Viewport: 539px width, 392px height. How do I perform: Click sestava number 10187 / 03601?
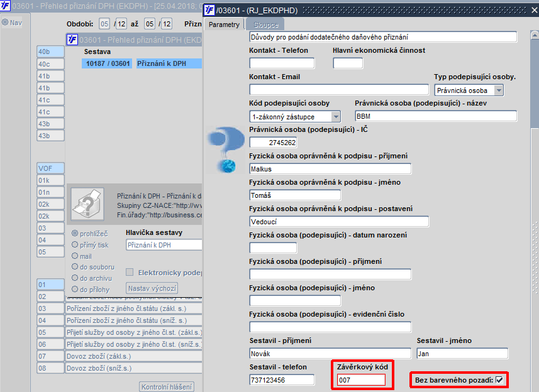click(x=107, y=63)
